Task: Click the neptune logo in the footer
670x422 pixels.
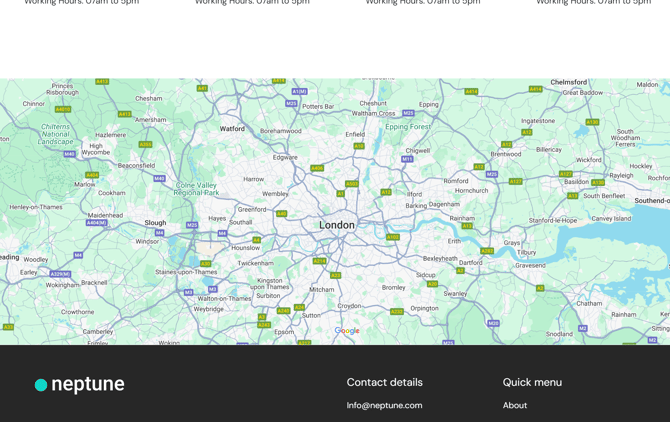Action: pyautogui.click(x=79, y=384)
